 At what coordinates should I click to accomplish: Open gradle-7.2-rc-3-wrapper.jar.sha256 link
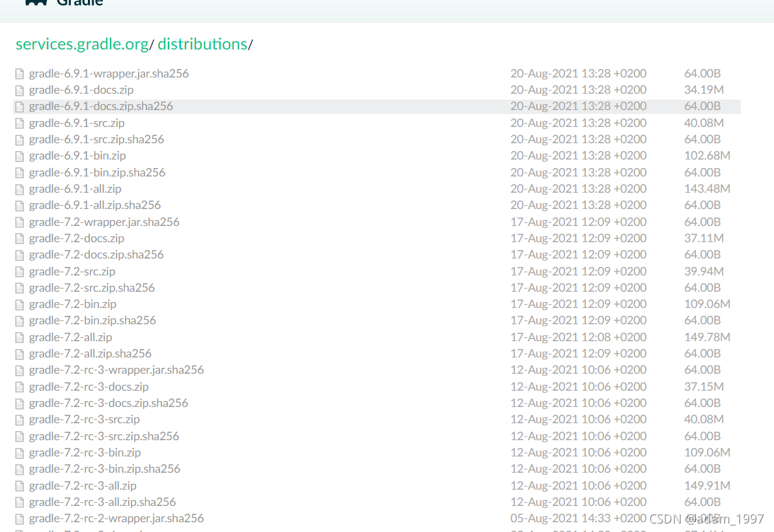pyautogui.click(x=117, y=370)
